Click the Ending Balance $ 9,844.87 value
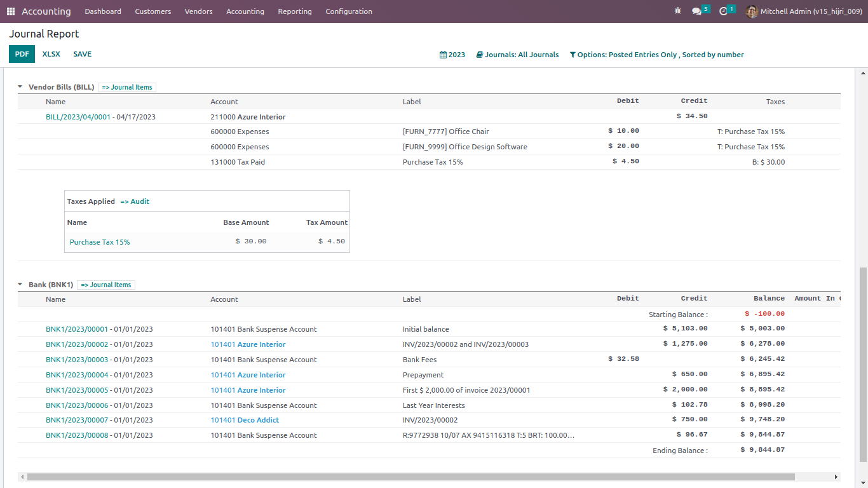 point(763,450)
